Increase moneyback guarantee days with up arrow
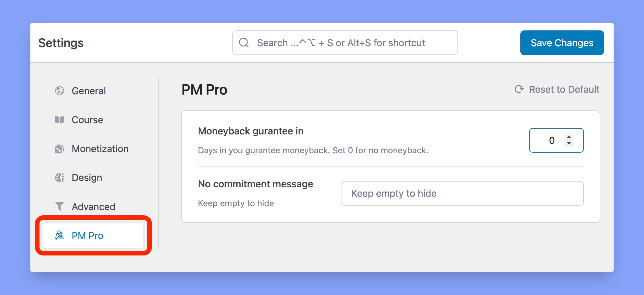Viewport: 644px width, 295px height. point(569,137)
